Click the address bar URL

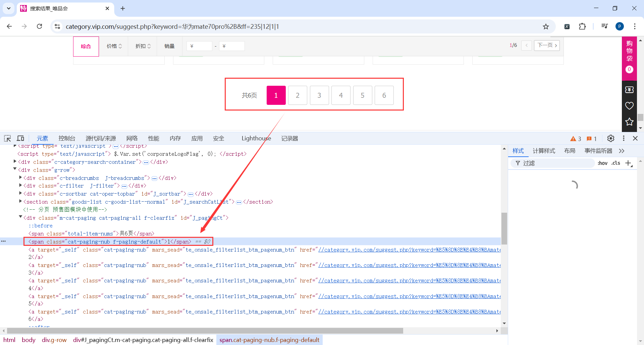pos(172,26)
